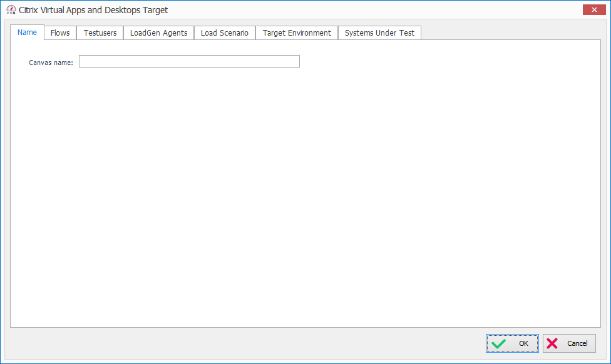Switch to Target Environment tab
Viewport: 611px width, 364px height.
(297, 33)
